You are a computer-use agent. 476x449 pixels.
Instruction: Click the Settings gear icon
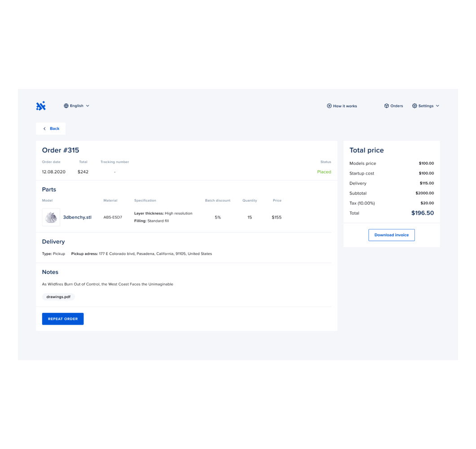pyautogui.click(x=414, y=106)
